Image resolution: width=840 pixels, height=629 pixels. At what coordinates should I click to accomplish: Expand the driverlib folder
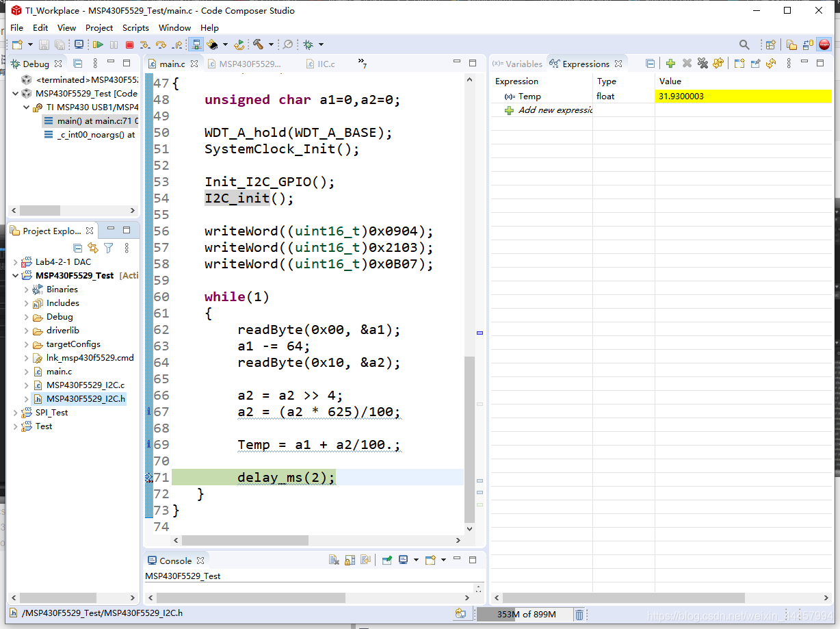pos(27,331)
